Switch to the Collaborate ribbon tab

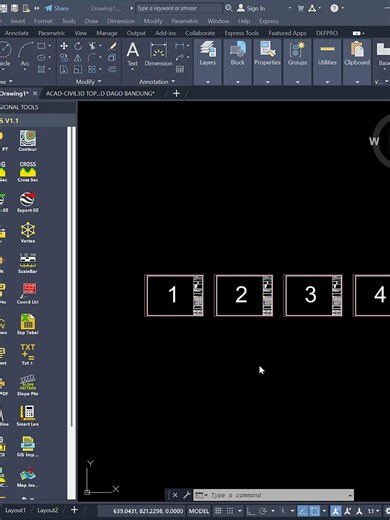click(x=200, y=33)
